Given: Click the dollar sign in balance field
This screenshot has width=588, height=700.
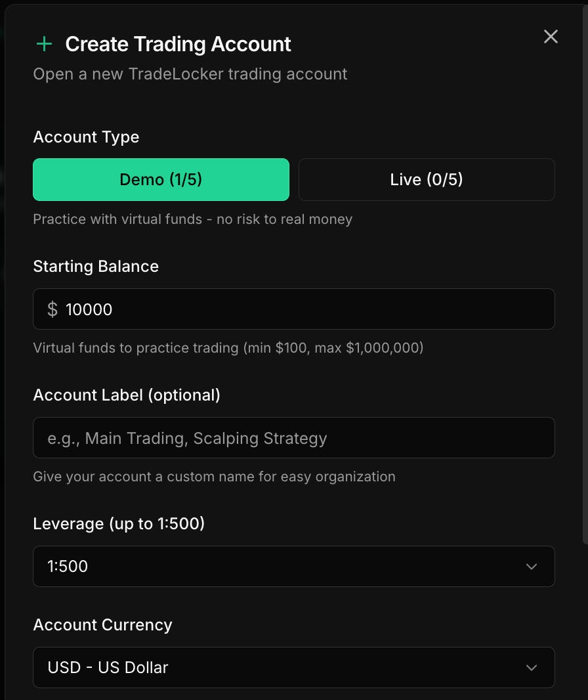Looking at the screenshot, I should tap(52, 309).
